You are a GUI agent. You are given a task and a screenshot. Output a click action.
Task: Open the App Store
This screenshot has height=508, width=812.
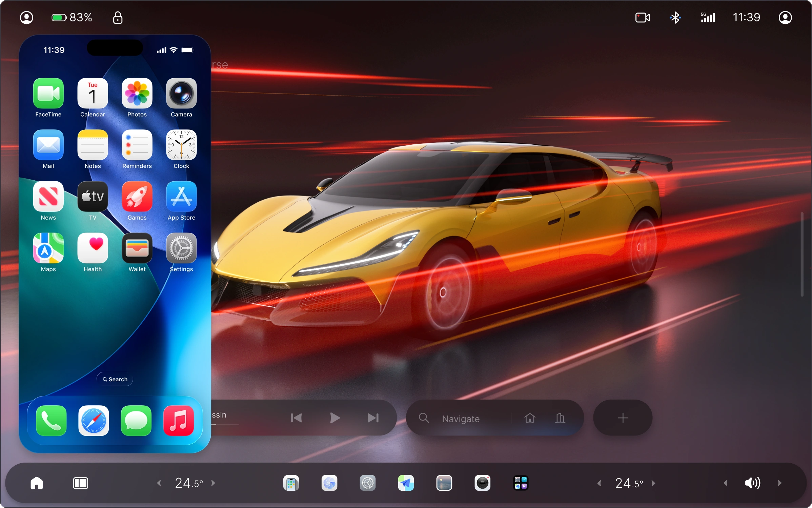[x=181, y=196]
